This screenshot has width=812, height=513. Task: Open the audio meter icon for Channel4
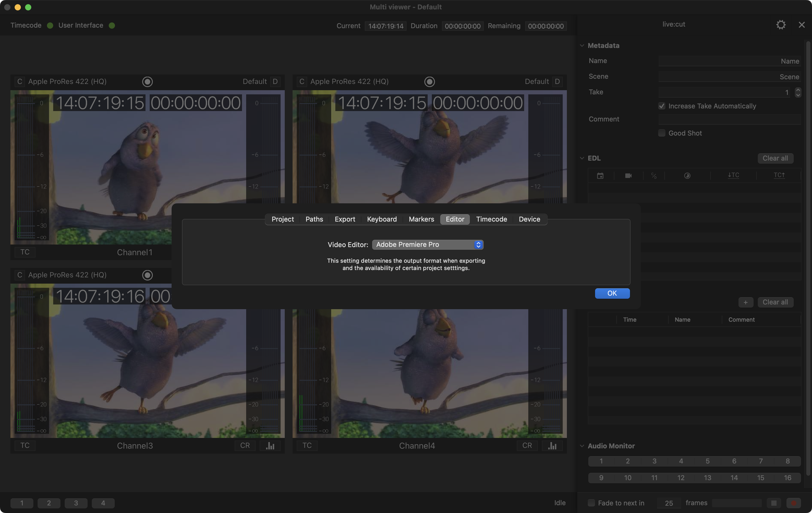click(552, 445)
